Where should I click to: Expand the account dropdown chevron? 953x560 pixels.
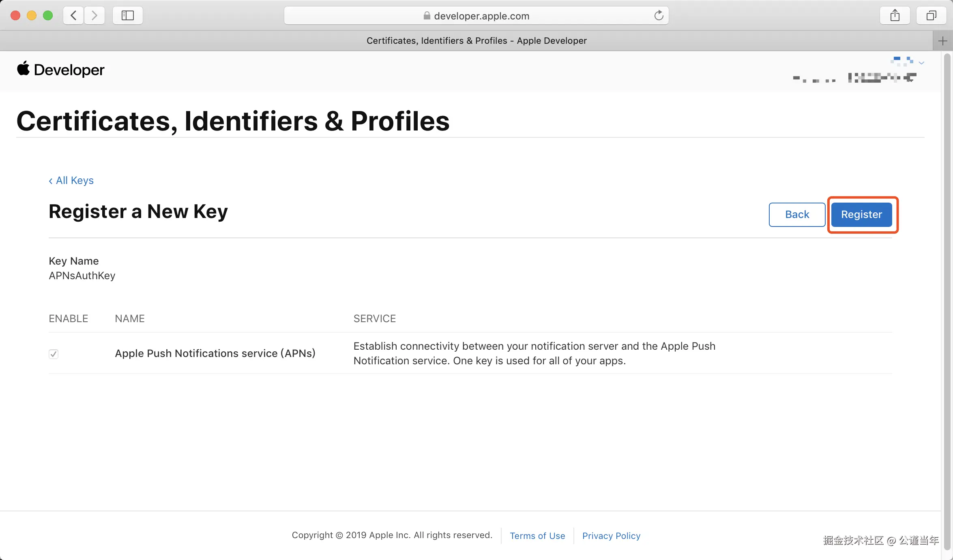pyautogui.click(x=921, y=63)
